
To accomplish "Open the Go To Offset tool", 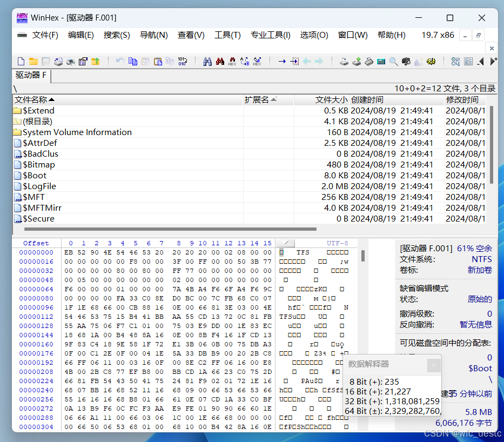I will click(x=281, y=61).
